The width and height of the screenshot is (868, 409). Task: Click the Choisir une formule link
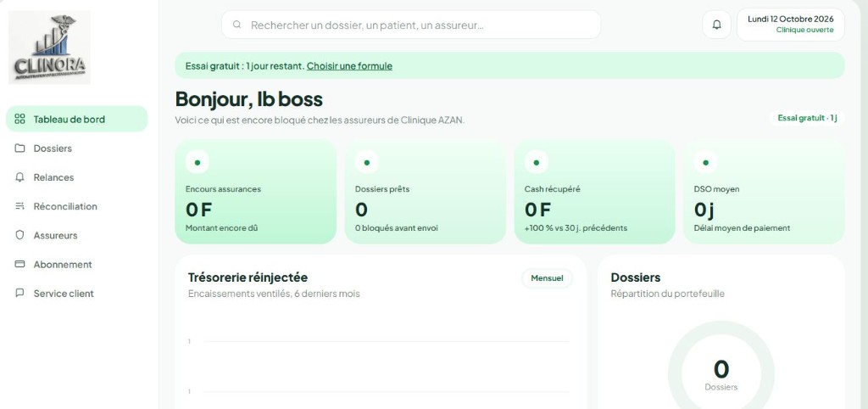pyautogui.click(x=349, y=66)
